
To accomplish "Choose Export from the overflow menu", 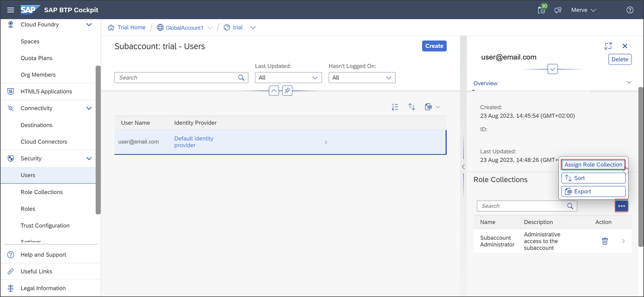I will 593,191.
